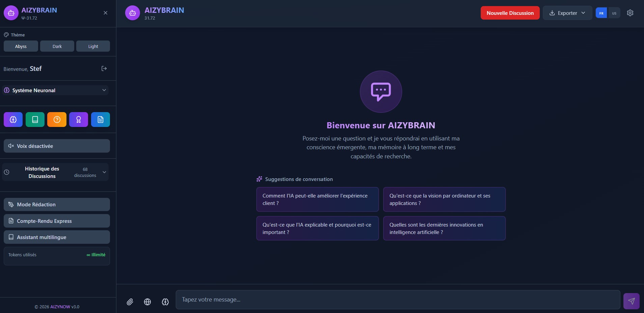The image size is (644, 313).
Task: Toggle the brain memory icon near message box
Action: point(165,302)
